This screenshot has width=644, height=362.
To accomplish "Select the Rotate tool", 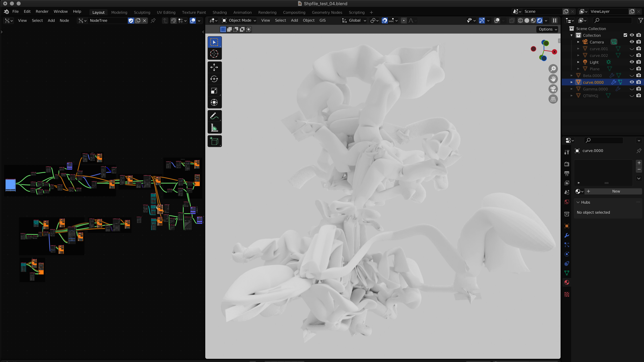I will (x=214, y=79).
